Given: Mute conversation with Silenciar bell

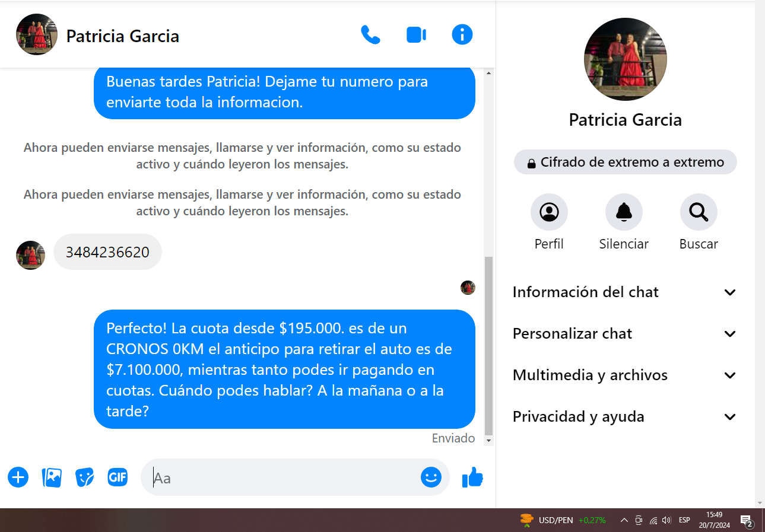Looking at the screenshot, I should 624,212.
